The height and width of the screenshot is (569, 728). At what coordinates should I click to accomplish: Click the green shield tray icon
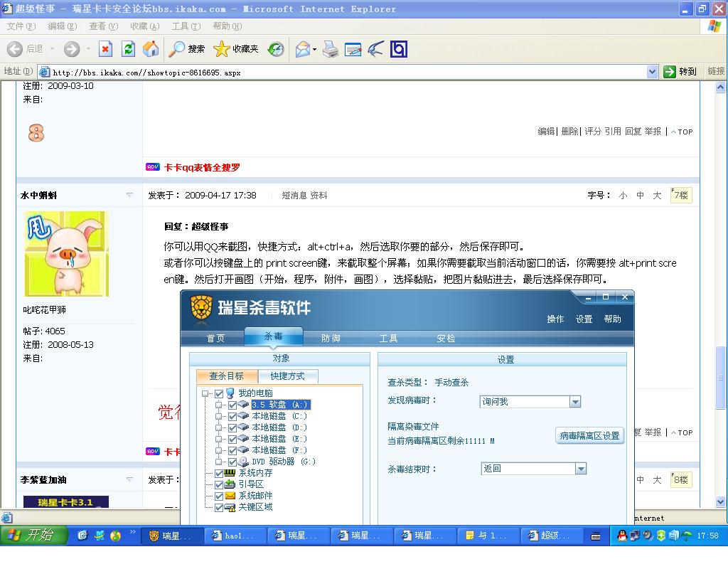tap(660, 536)
